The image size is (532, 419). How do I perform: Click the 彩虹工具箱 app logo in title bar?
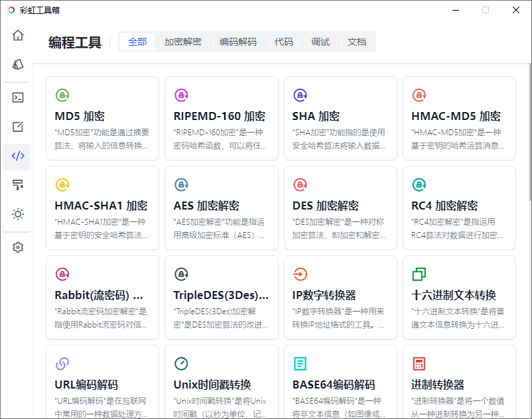point(11,10)
